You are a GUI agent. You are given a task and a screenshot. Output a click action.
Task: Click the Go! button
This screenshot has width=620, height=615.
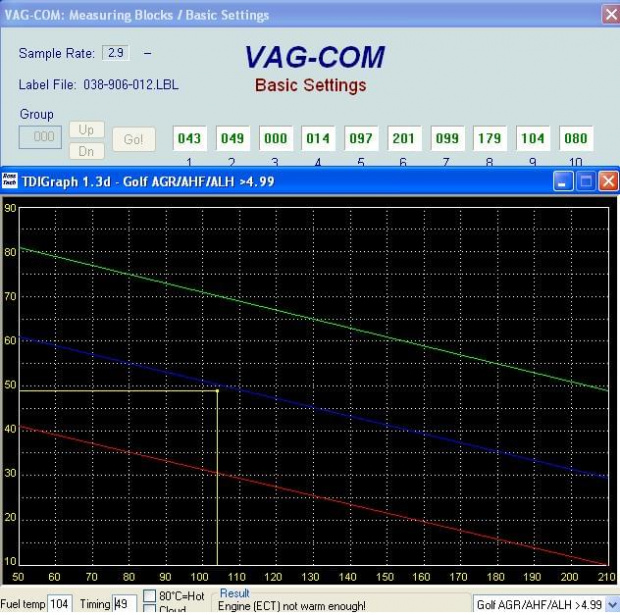[x=134, y=139]
